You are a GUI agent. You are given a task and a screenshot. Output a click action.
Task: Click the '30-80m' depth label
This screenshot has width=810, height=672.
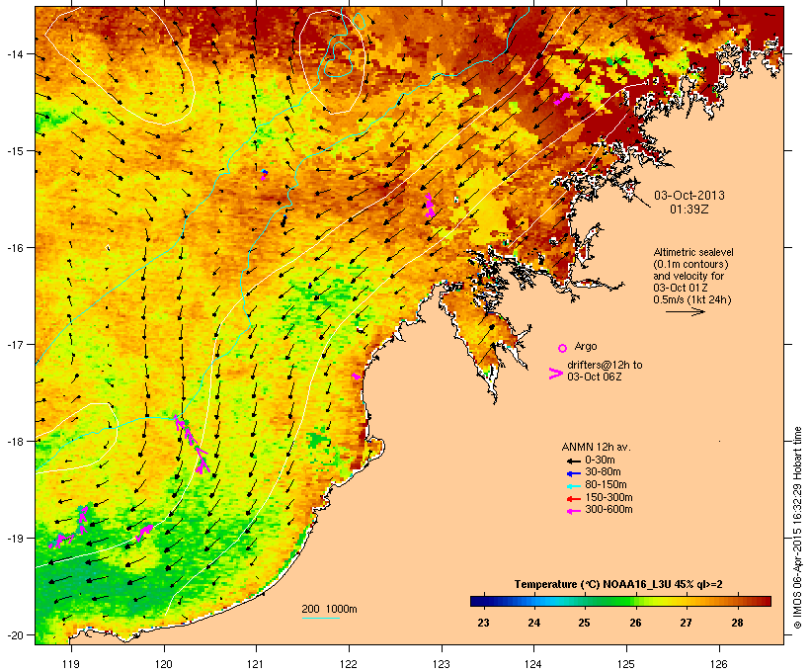pos(603,472)
